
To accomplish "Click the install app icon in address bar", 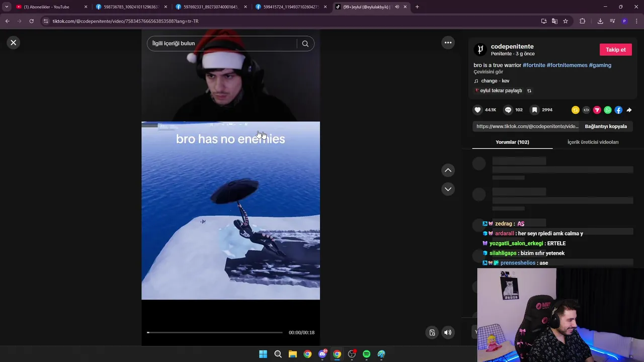I will 544,21.
